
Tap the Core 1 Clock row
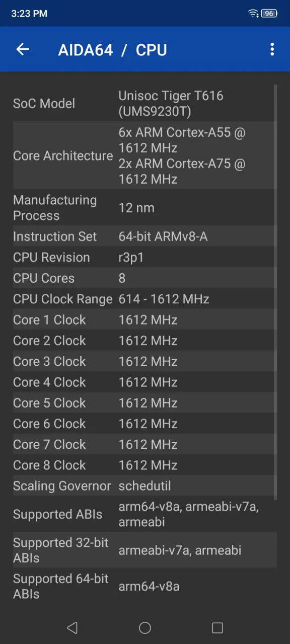(145, 319)
